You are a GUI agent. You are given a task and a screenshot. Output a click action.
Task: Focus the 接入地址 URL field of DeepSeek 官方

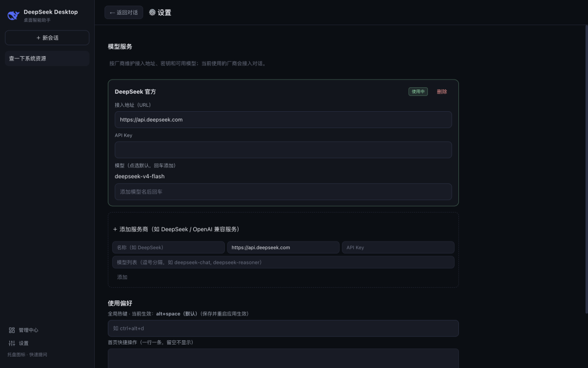[283, 120]
